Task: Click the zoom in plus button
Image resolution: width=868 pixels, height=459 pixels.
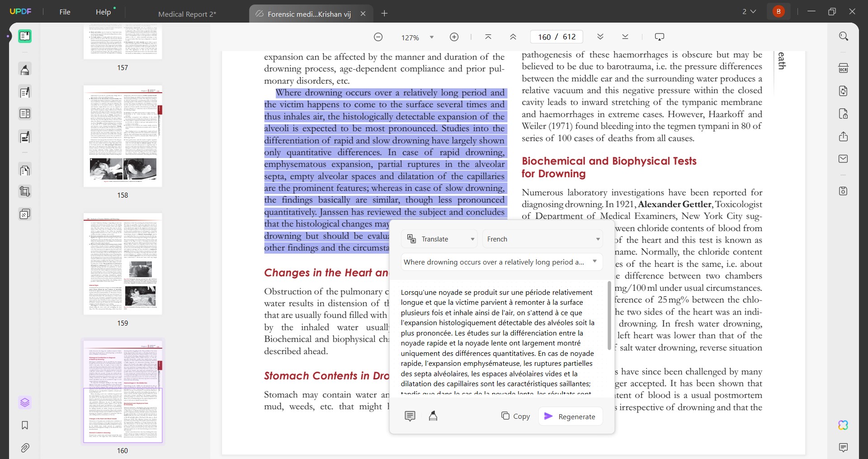Action: [454, 37]
